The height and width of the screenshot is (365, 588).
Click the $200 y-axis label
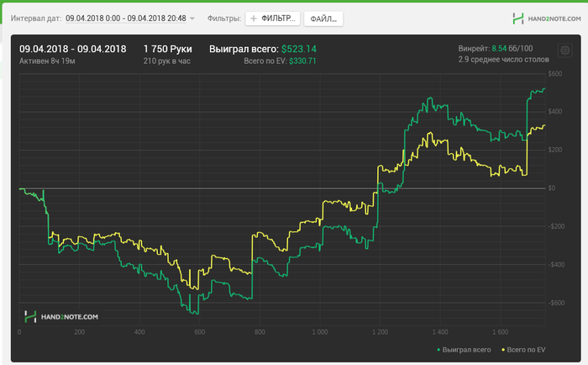point(555,150)
